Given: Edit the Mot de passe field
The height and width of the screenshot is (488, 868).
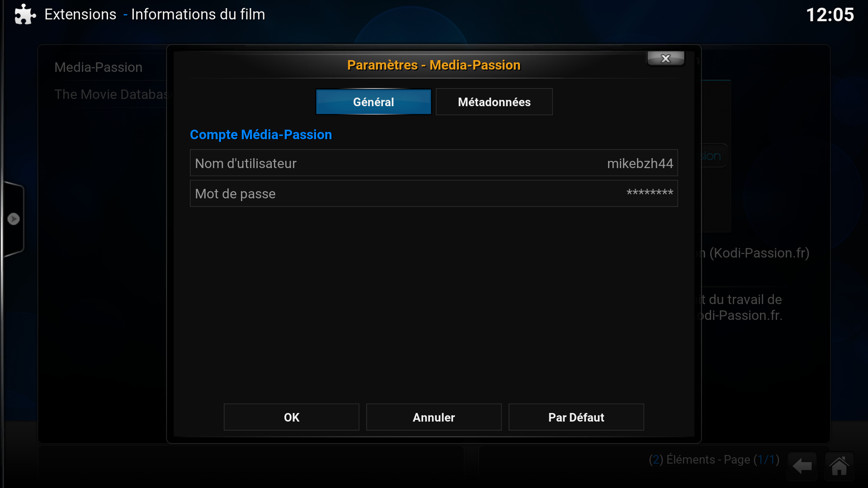Looking at the screenshot, I should point(434,193).
